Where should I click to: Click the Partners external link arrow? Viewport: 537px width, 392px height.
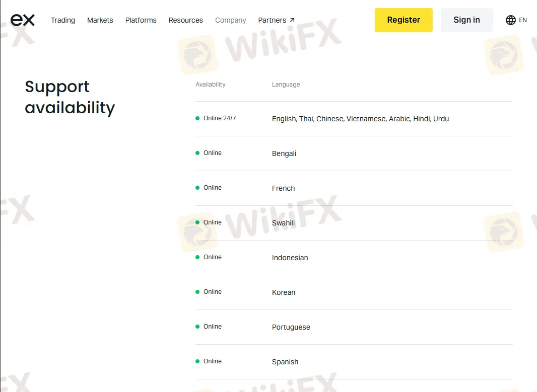tap(292, 21)
